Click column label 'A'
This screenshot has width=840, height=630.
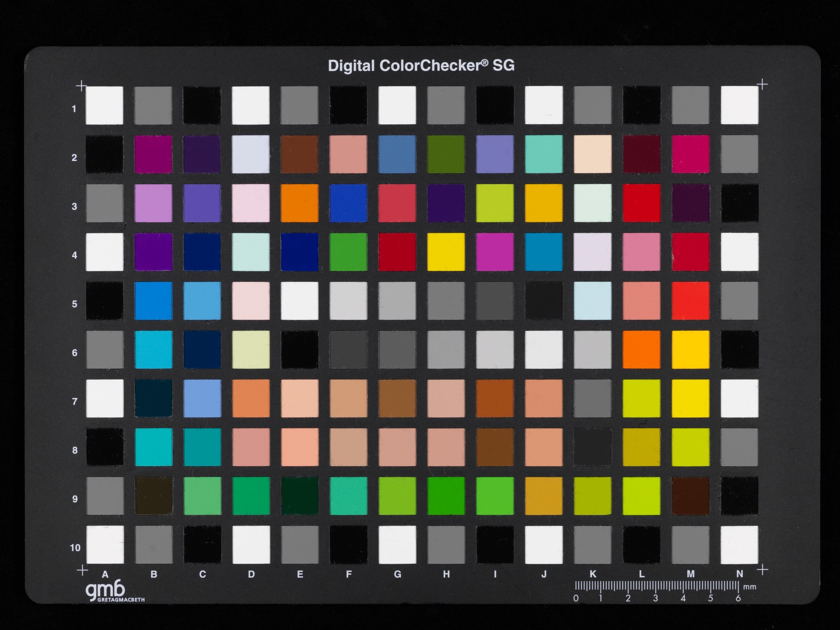coord(105,574)
